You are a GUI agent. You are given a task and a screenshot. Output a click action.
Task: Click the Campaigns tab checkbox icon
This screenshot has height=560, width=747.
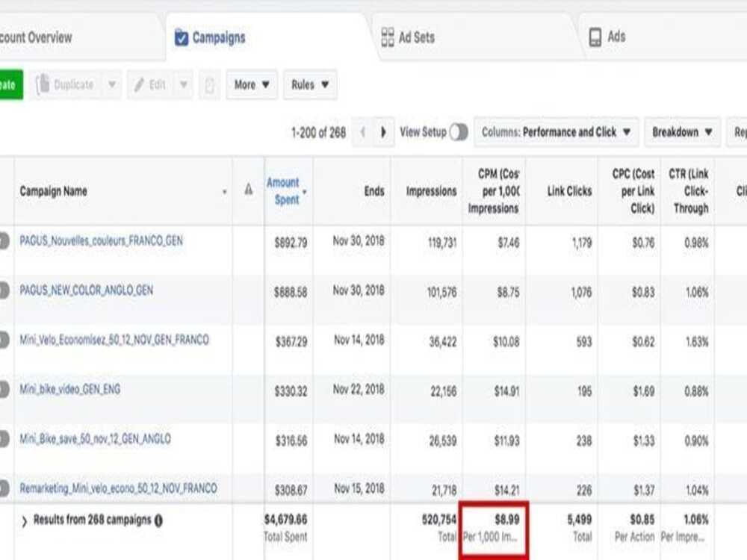[182, 37]
